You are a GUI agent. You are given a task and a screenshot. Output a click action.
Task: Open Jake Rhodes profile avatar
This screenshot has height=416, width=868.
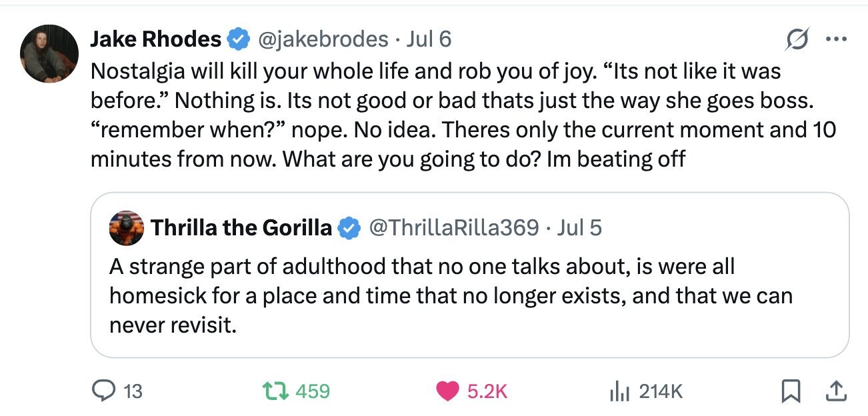(x=49, y=54)
